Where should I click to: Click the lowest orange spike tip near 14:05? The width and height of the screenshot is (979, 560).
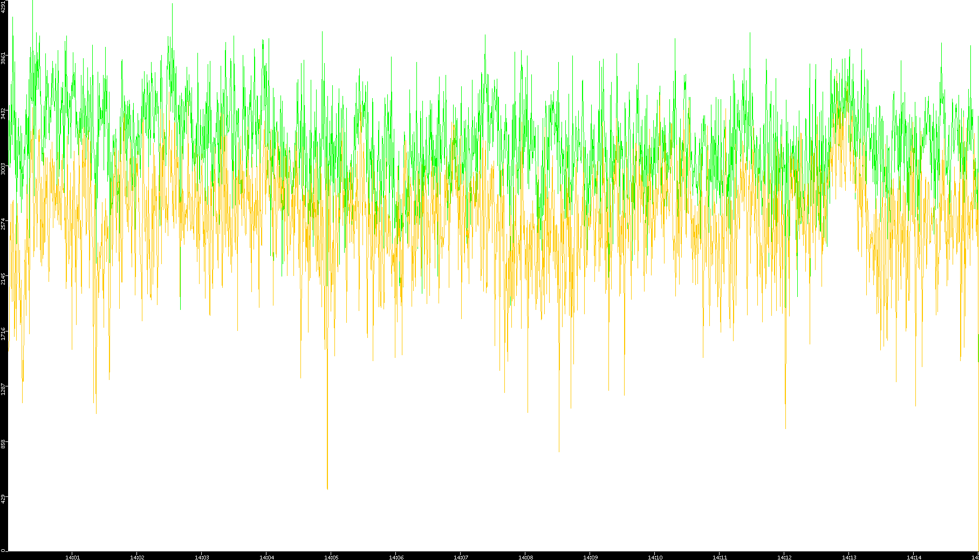[x=327, y=488]
